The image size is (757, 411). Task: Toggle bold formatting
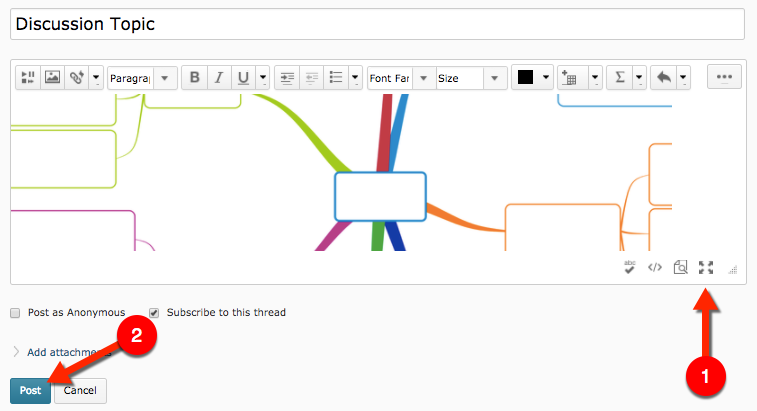coord(195,77)
